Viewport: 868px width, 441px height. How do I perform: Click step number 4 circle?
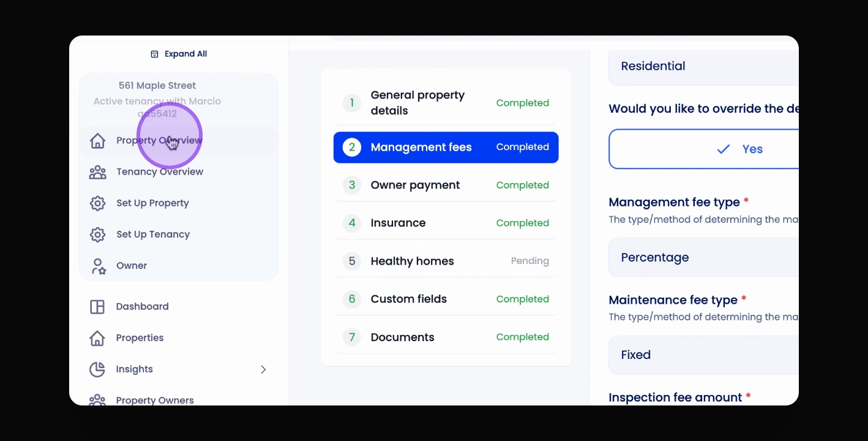[352, 223]
